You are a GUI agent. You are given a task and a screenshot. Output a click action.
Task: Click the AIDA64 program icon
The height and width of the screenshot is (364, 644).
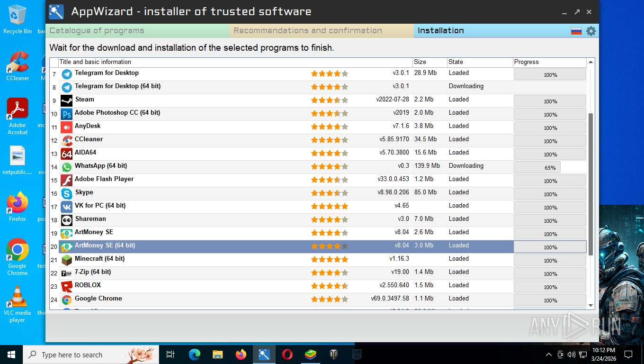click(67, 154)
